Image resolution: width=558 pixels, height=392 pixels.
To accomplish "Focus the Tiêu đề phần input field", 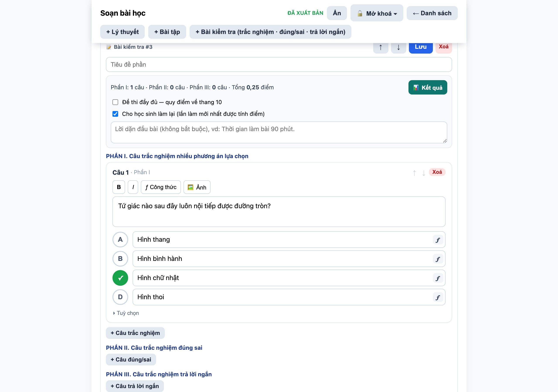I will click(x=279, y=65).
